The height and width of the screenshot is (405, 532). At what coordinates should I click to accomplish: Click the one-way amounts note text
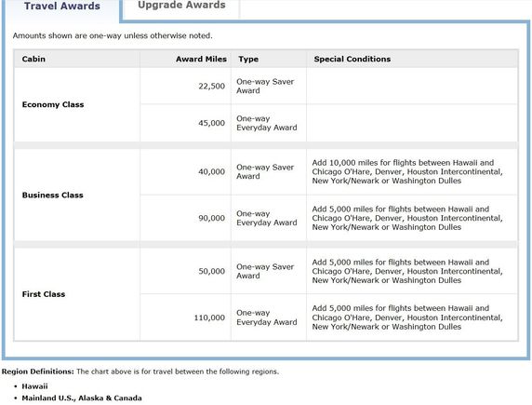[113, 35]
